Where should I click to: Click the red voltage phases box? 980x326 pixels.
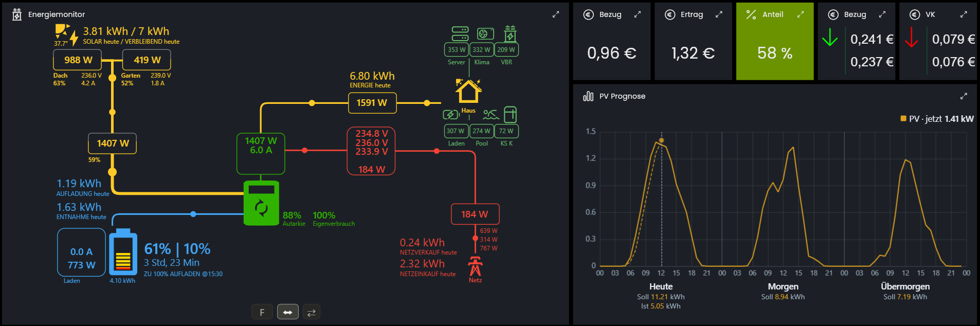coord(371,151)
